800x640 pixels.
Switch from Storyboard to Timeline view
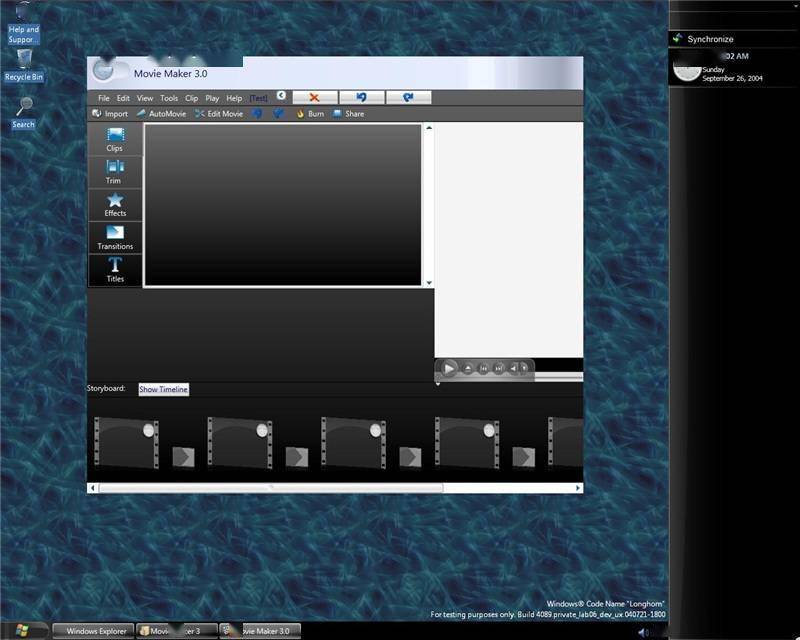click(x=162, y=388)
